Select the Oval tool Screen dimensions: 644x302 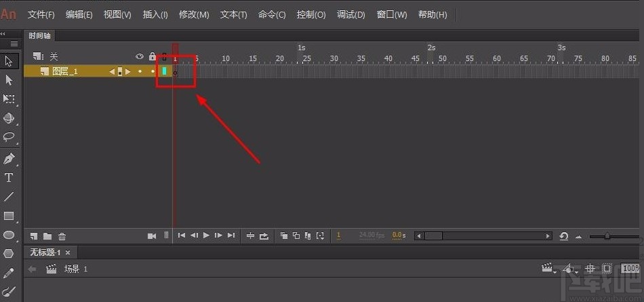9,235
